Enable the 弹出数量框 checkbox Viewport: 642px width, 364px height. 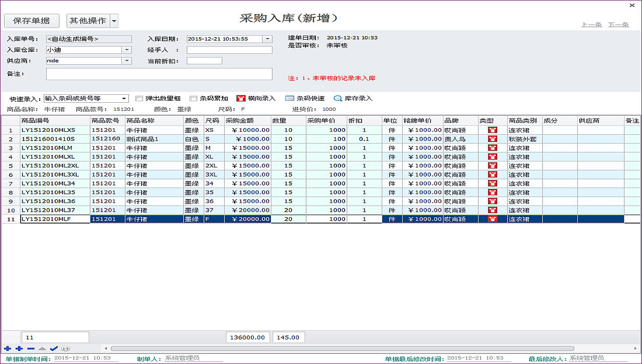point(139,98)
